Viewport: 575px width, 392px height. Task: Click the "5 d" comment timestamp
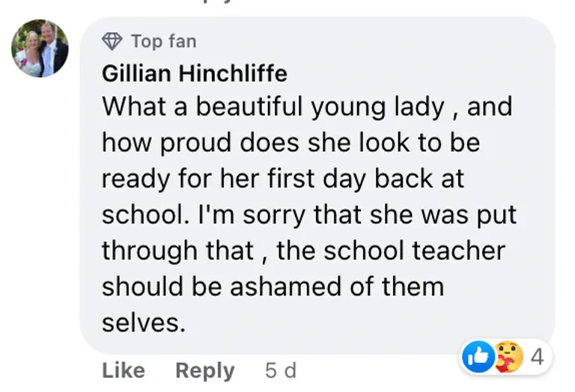(x=281, y=370)
